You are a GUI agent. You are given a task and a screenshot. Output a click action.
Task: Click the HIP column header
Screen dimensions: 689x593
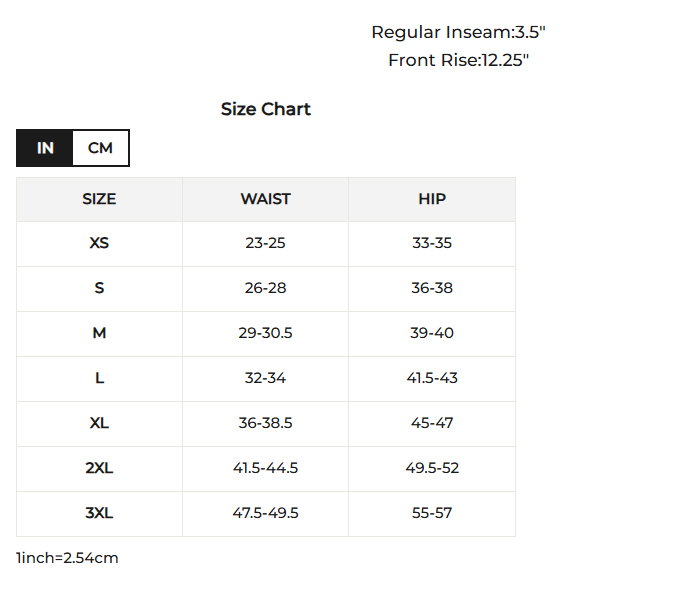432,199
